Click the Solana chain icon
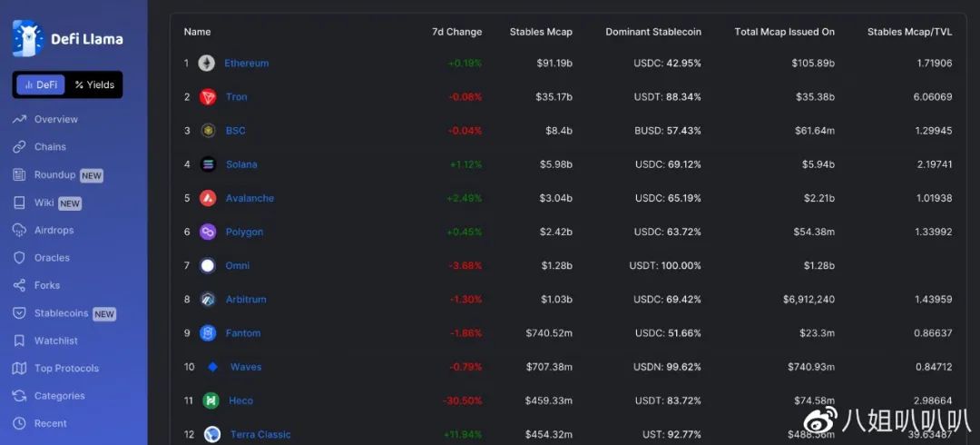 (208, 164)
